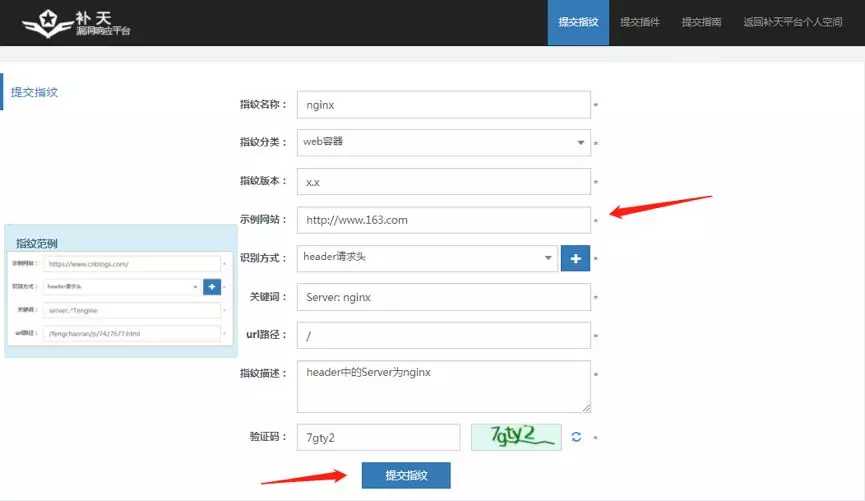Viewport: 865px width, 501px height.
Task: Open the 指纹分类 dropdown
Action: pos(443,142)
